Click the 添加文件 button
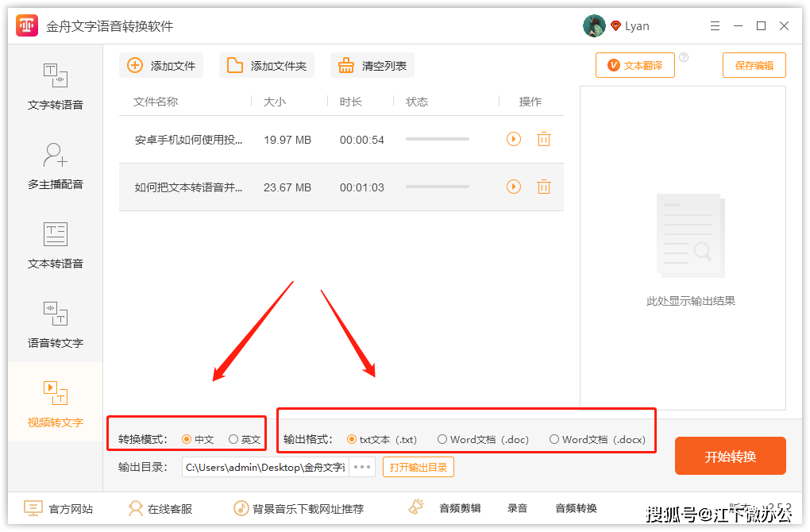Screen dimensions: 810x532 point(161,66)
